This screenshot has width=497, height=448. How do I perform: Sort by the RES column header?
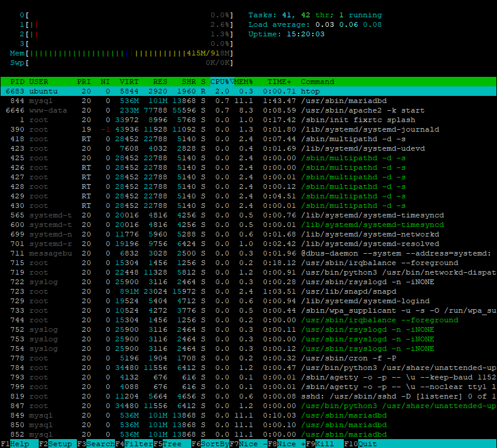click(x=160, y=82)
